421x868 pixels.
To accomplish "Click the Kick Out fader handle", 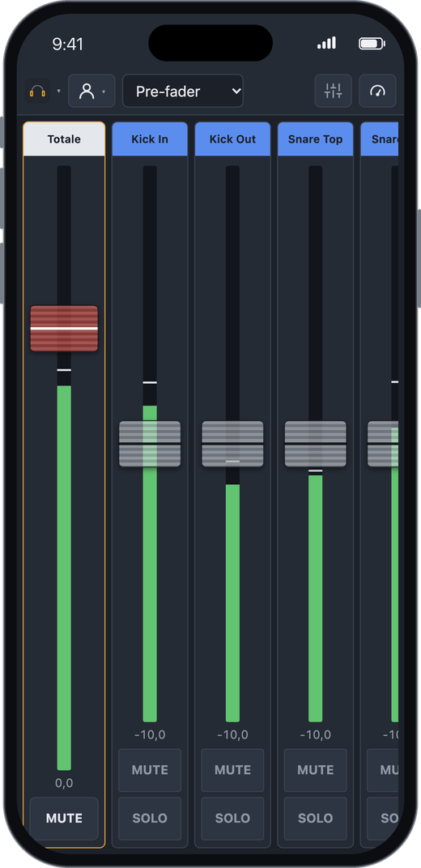I will 232,444.
